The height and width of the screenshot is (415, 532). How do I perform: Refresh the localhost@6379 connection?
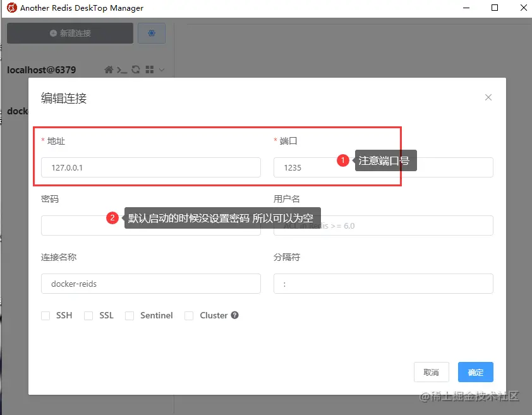click(x=136, y=69)
